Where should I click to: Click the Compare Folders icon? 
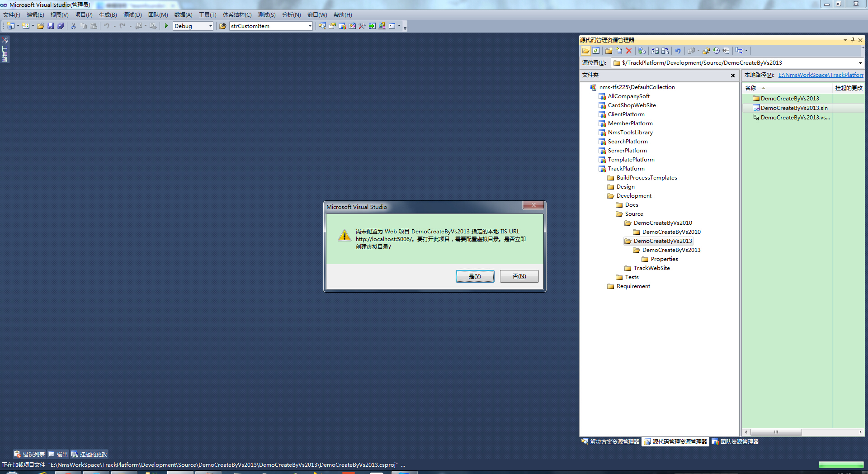pyautogui.click(x=706, y=51)
